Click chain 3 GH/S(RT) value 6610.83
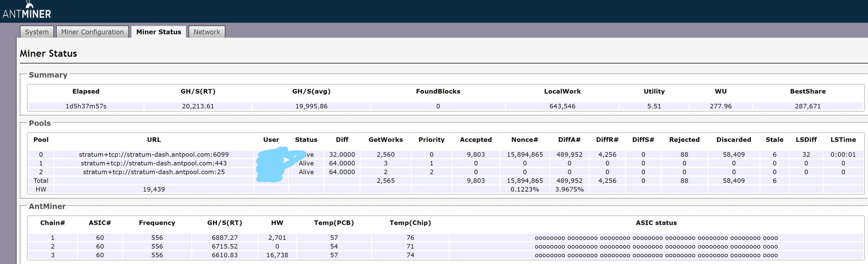The height and width of the screenshot is (264, 868). pos(224,255)
